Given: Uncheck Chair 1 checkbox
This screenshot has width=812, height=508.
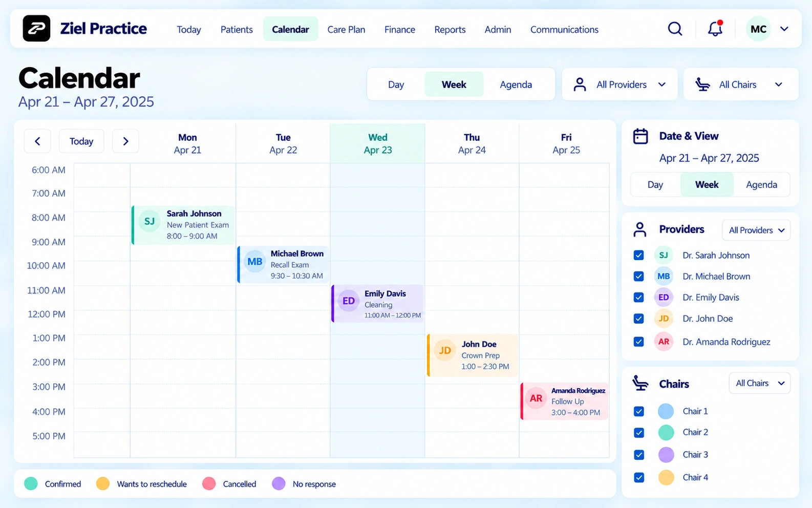Looking at the screenshot, I should coord(638,411).
